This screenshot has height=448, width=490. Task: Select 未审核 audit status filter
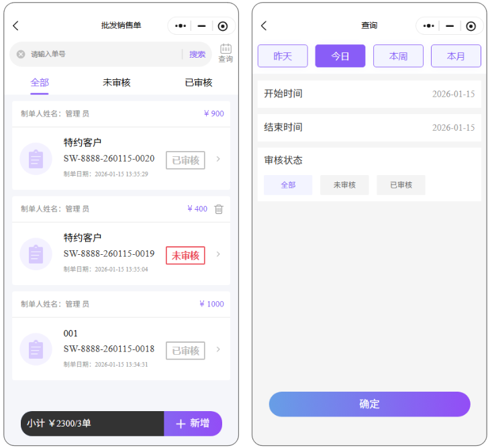[344, 185]
